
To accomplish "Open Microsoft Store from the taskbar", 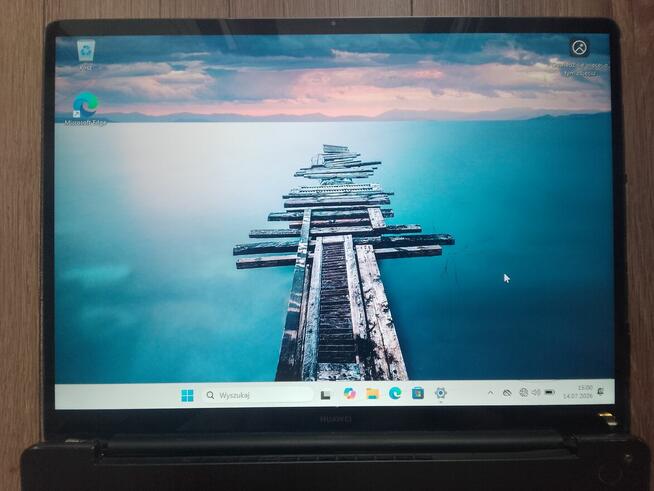I will [418, 393].
